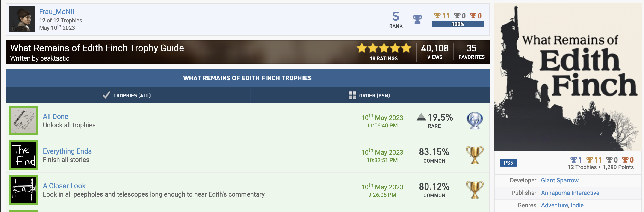The width and height of the screenshot is (644, 212).
Task: Click the checkmark icon beside Trophies (All)
Action: [106, 95]
